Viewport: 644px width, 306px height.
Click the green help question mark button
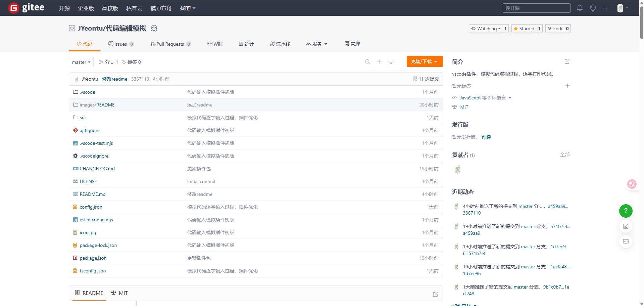point(626,211)
